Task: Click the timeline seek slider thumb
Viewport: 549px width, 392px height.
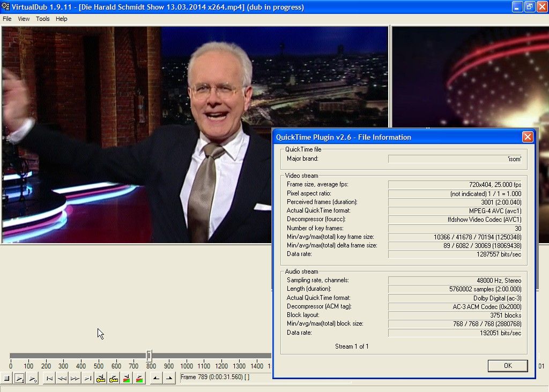Action: pyautogui.click(x=149, y=356)
